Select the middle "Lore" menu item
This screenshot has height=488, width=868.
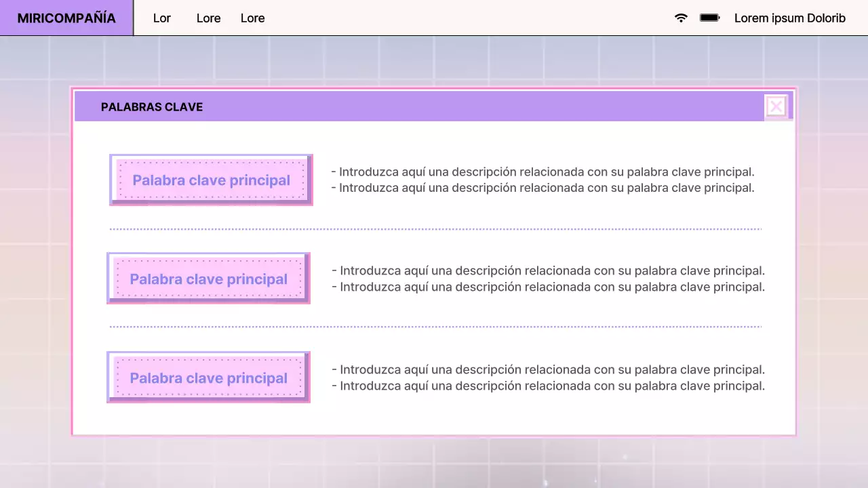pos(208,18)
